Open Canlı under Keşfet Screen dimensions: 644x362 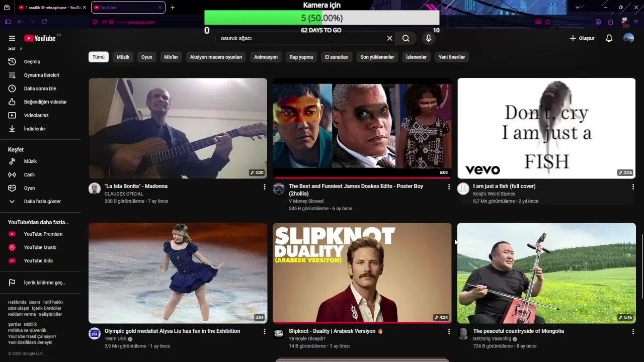click(x=40, y=174)
